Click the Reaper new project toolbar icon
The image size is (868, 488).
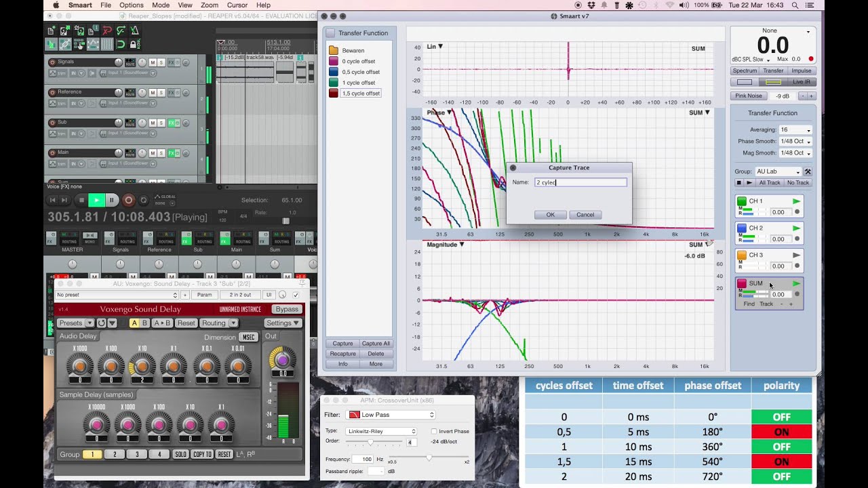(52, 30)
